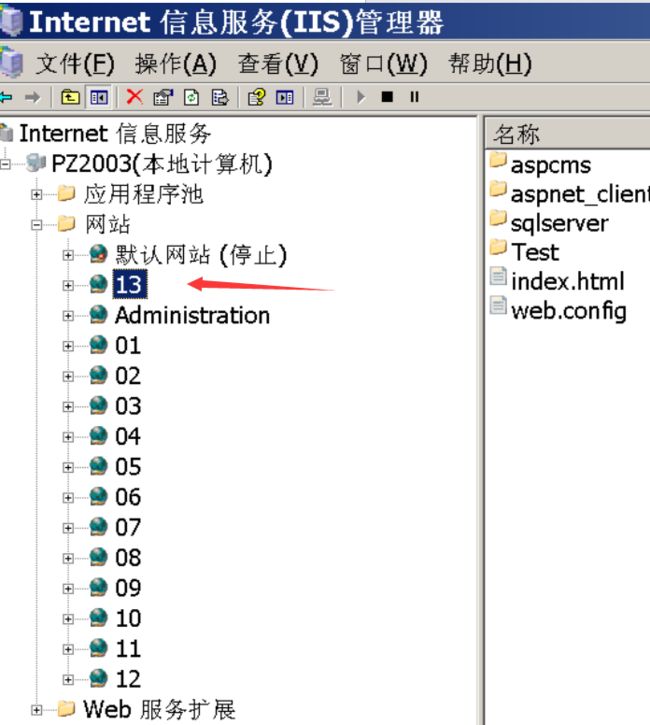
Task: Open the 操作(A) menu
Action: (176, 64)
